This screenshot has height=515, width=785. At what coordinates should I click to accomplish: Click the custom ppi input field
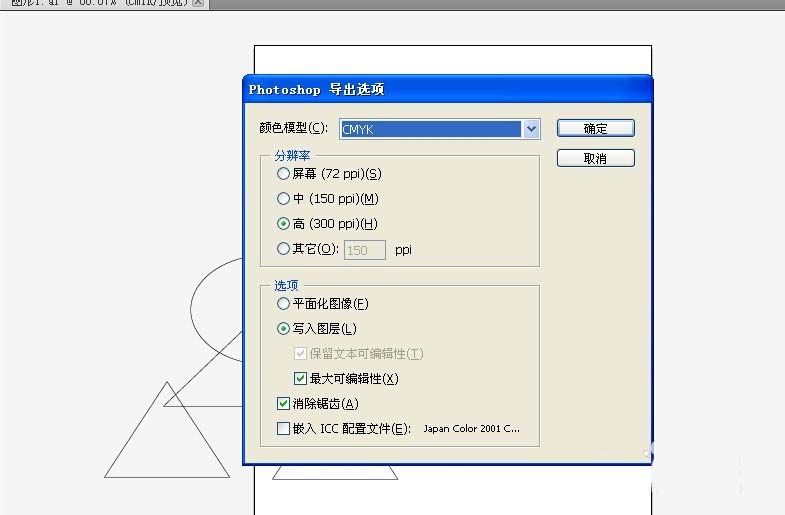click(364, 250)
